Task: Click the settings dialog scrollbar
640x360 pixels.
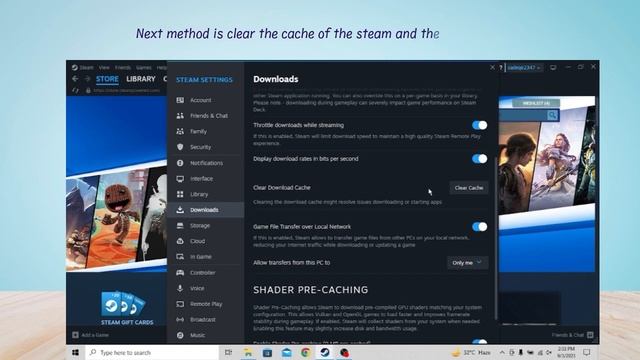Action: point(496,238)
